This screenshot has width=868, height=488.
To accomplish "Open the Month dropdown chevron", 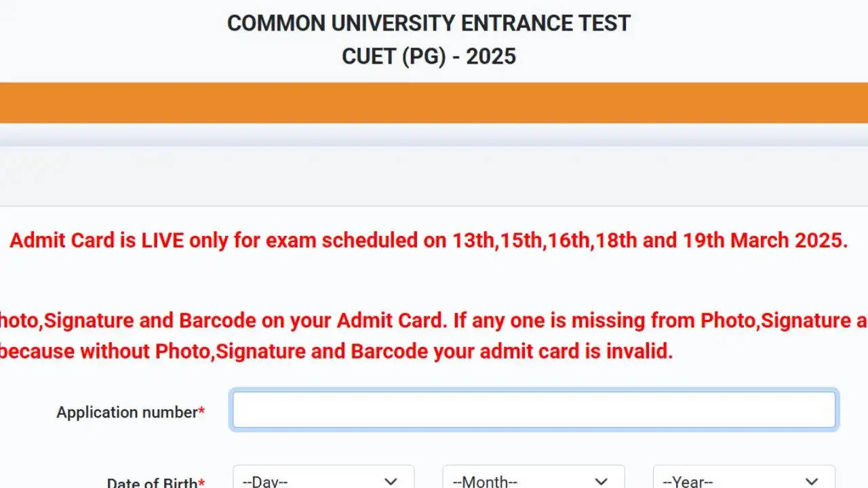I will pos(601,481).
